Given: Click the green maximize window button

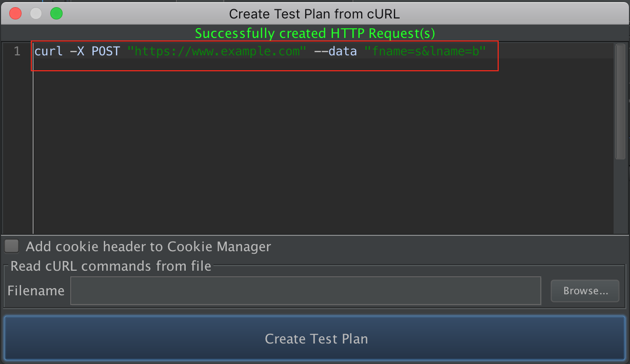Looking at the screenshot, I should (x=56, y=14).
